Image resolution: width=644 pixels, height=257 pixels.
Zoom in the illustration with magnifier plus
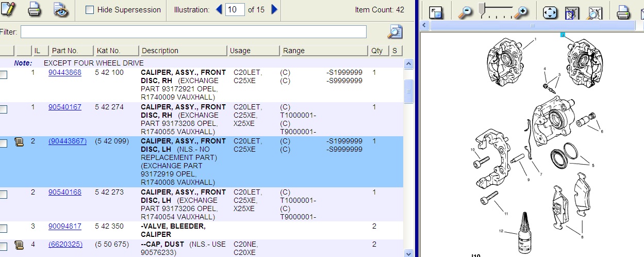tap(522, 11)
